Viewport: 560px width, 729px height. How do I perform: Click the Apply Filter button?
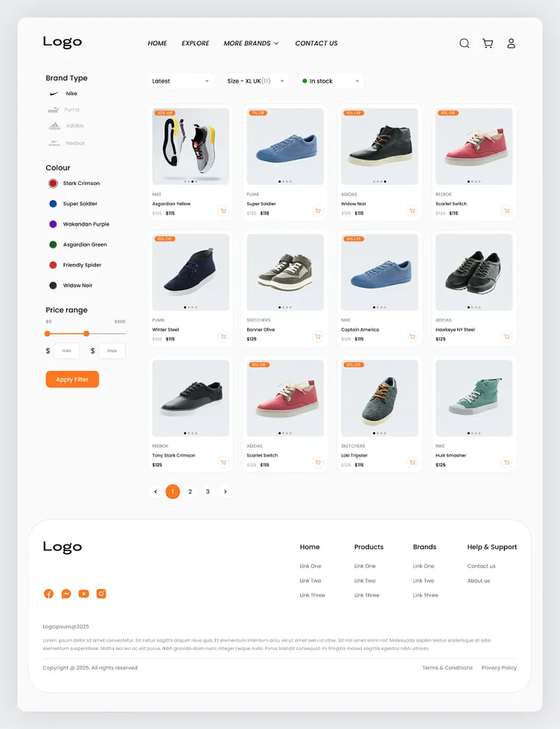click(72, 379)
